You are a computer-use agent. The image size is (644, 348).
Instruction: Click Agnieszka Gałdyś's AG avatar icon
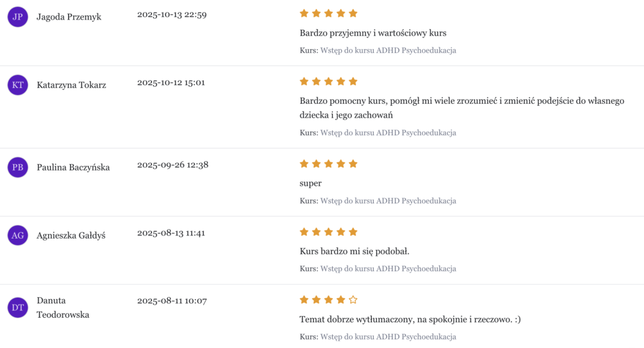pyautogui.click(x=18, y=235)
